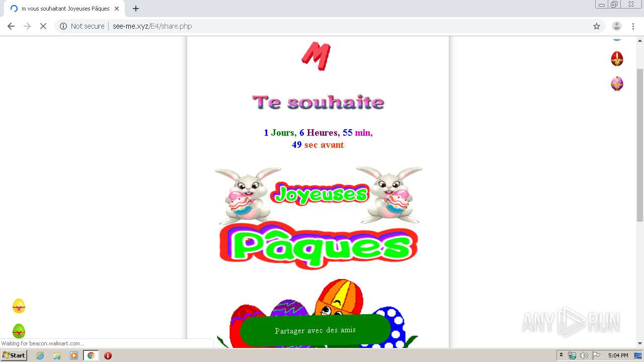Click the vertical scrollbar thumb
Viewport: 644px width, 362px height.
coord(640,145)
